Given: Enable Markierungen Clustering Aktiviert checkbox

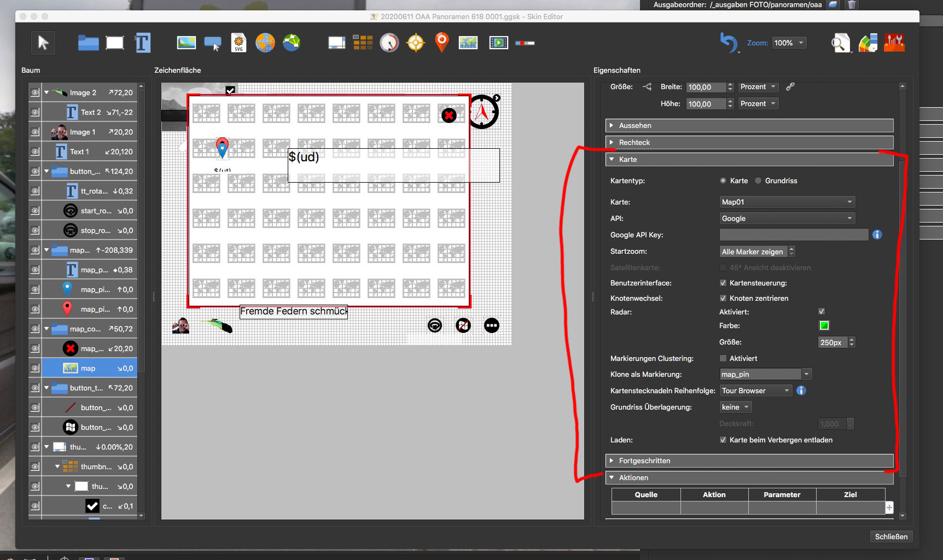Looking at the screenshot, I should point(723,358).
